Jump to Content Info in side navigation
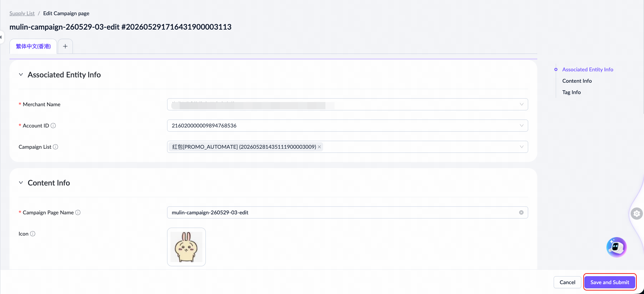 click(577, 81)
